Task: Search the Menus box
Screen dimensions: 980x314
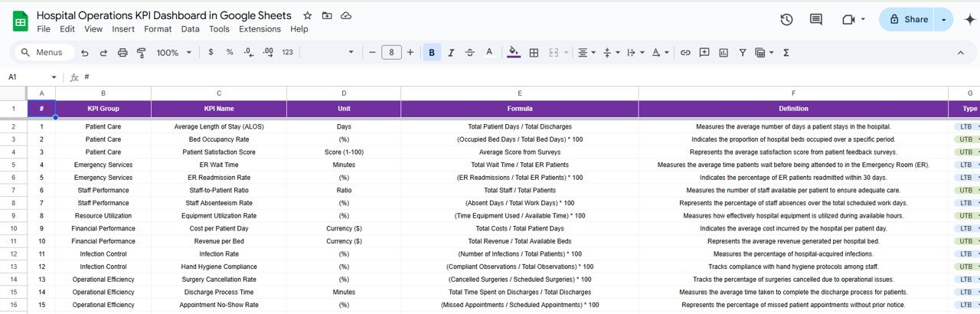Action: pos(47,53)
